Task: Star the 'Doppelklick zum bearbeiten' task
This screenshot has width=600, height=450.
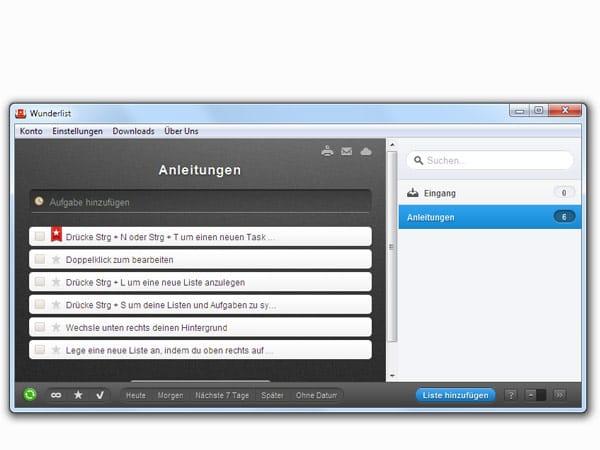Action: point(56,260)
